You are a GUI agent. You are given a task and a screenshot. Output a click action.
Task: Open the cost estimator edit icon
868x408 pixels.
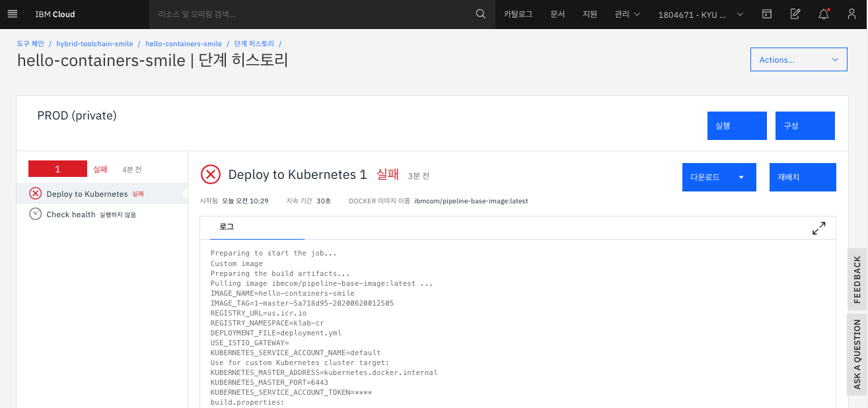pyautogui.click(x=795, y=14)
